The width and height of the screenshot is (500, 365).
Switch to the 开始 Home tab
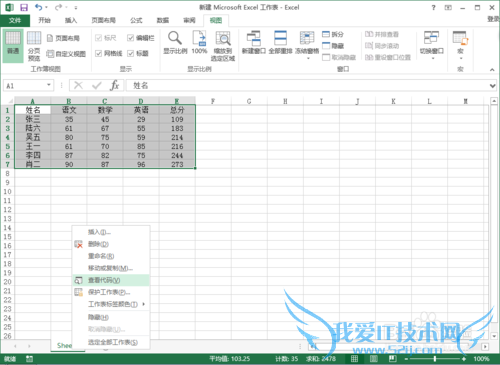[44, 21]
